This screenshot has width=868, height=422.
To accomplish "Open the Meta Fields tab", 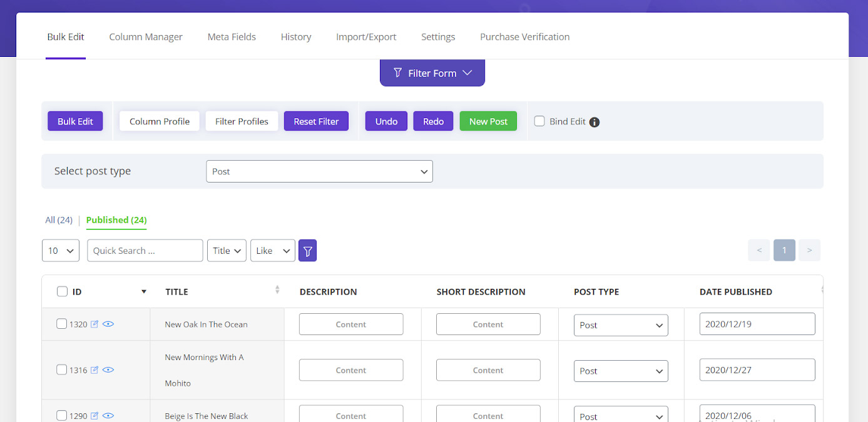I will coord(232,37).
